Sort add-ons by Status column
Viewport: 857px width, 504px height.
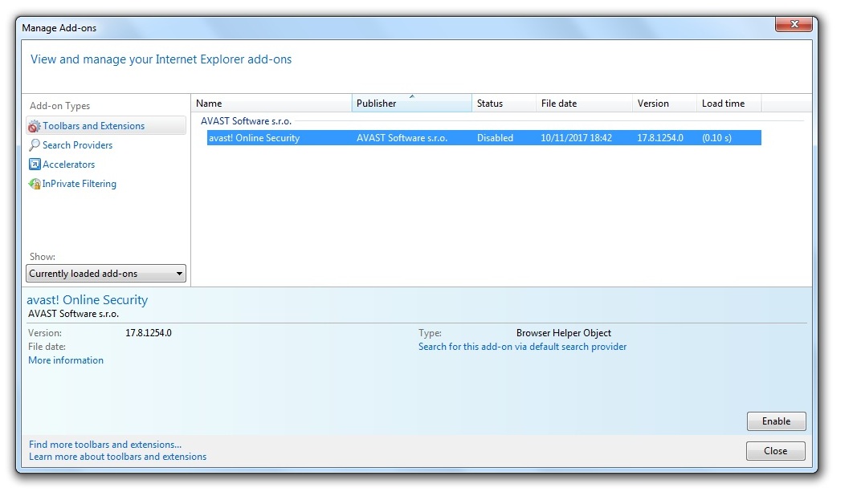tap(504, 104)
